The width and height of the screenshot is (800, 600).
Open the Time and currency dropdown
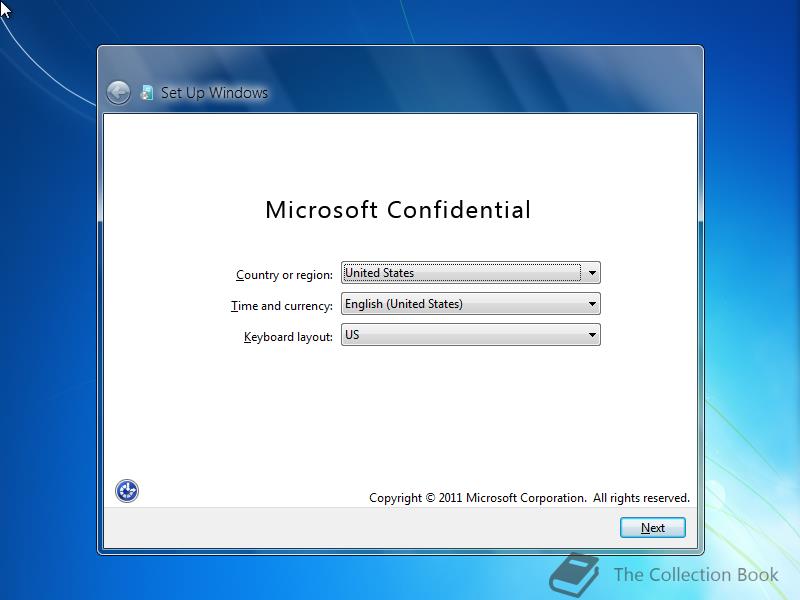(x=470, y=304)
